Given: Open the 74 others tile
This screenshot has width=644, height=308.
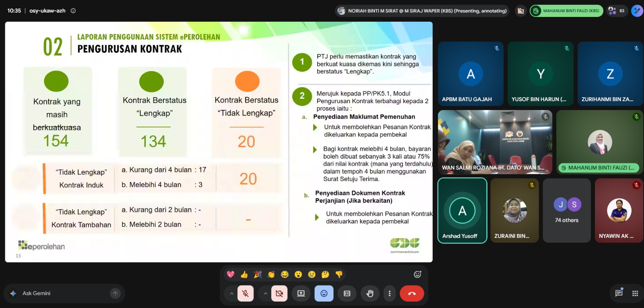Looking at the screenshot, I should 567,210.
